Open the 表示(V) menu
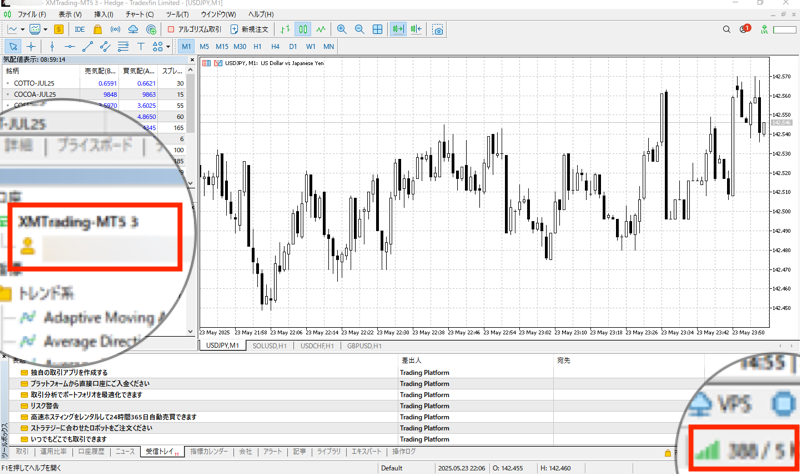Viewport: 800px width, 474px height. click(70, 14)
